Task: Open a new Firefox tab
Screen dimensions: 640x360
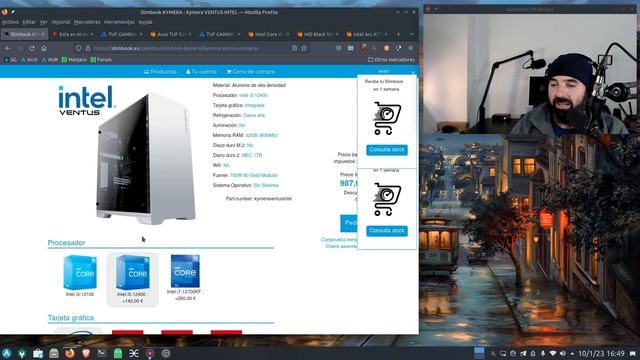Action: [398, 34]
